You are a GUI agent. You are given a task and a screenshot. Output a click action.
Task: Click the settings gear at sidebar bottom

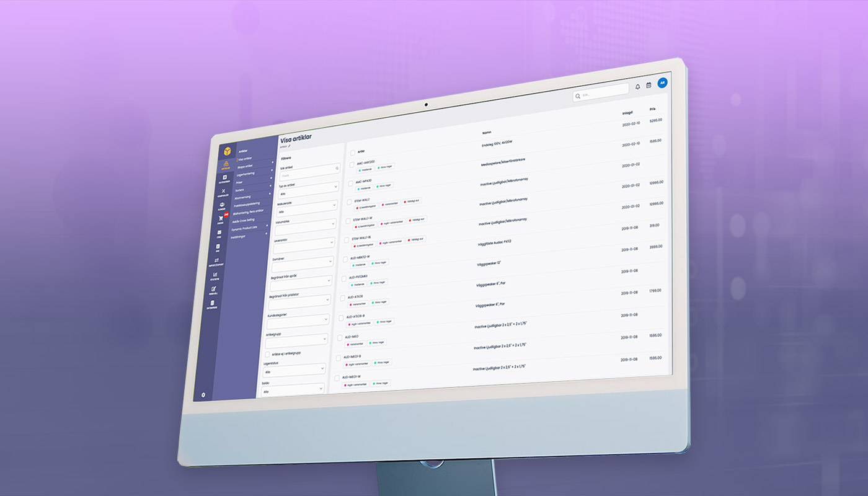pyautogui.click(x=203, y=394)
